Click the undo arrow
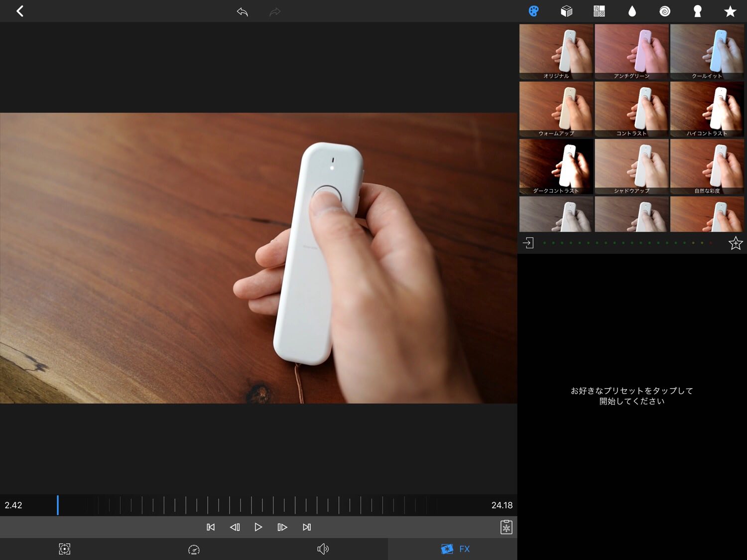The image size is (747, 560). tap(243, 11)
